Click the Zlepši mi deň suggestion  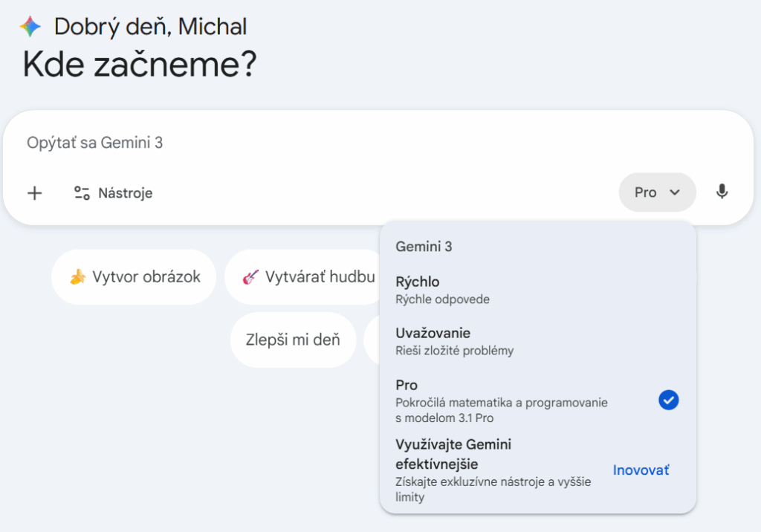coord(293,340)
